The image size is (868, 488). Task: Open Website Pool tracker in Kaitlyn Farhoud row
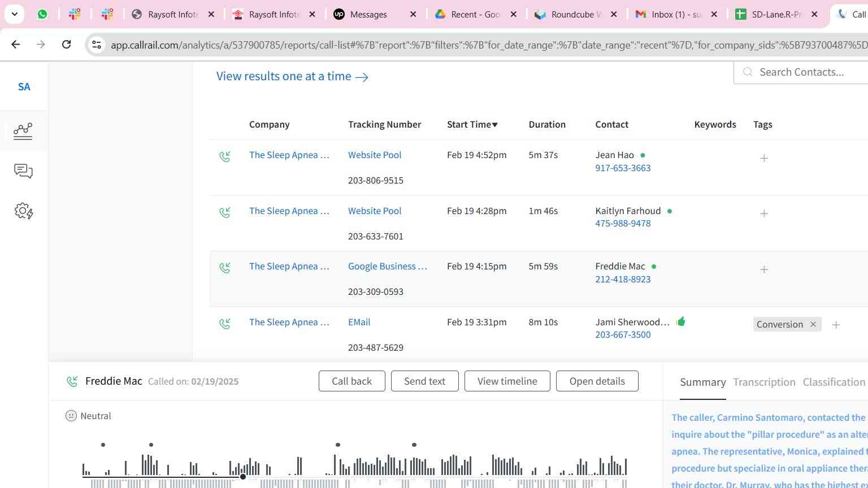(375, 211)
